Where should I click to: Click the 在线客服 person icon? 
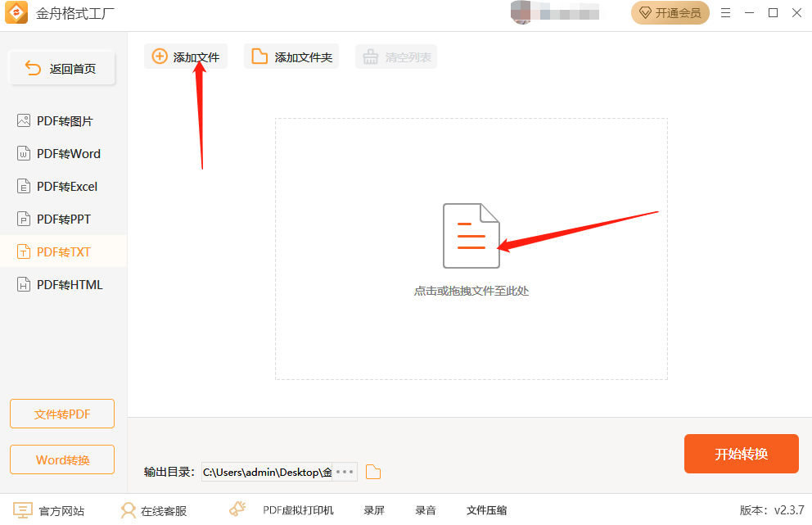coord(128,510)
